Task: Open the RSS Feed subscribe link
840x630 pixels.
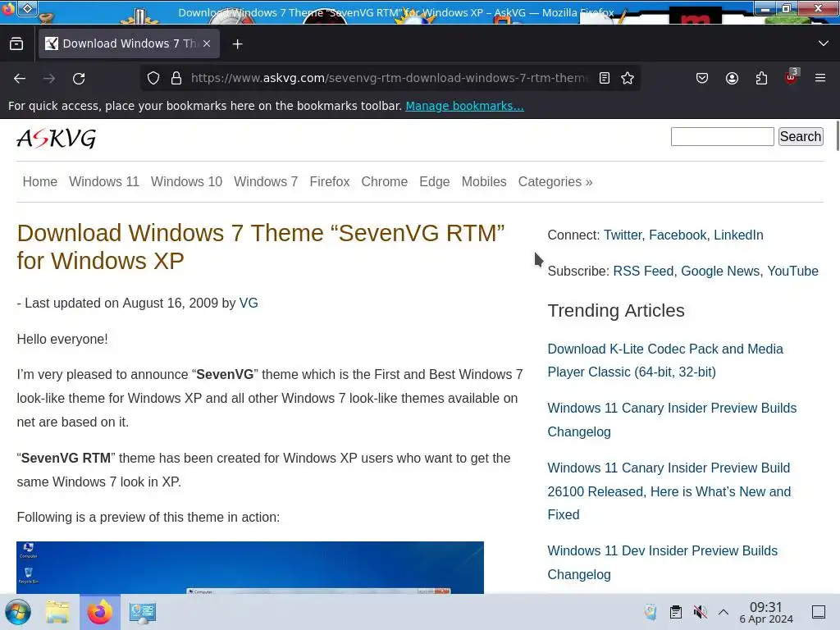Action: (643, 271)
